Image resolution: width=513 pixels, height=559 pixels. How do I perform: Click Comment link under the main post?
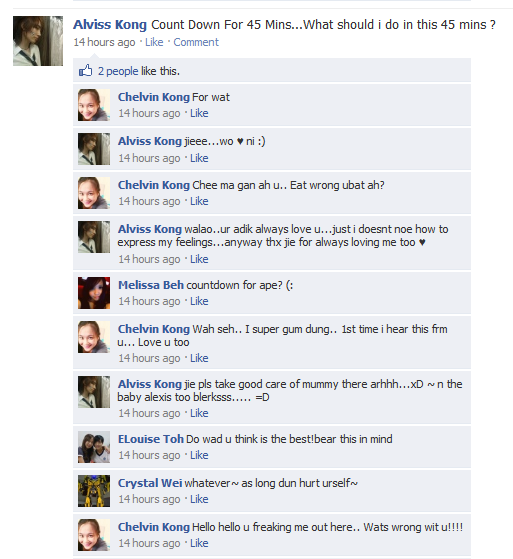tap(196, 42)
